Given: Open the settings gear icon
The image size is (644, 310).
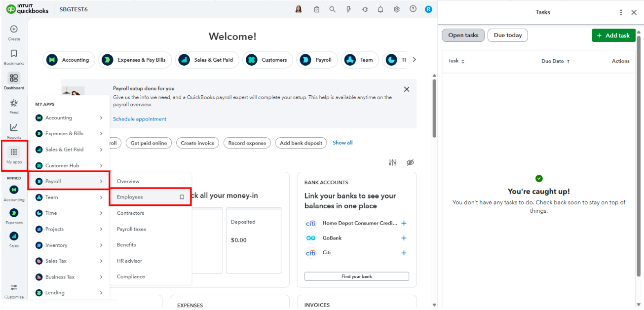Looking at the screenshot, I should (397, 9).
